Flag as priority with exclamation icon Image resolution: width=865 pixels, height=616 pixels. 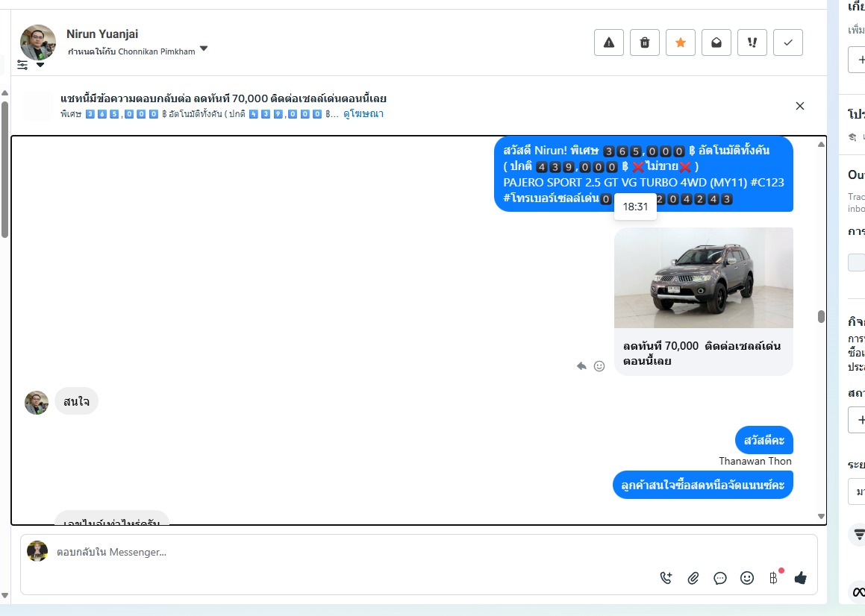click(x=752, y=43)
